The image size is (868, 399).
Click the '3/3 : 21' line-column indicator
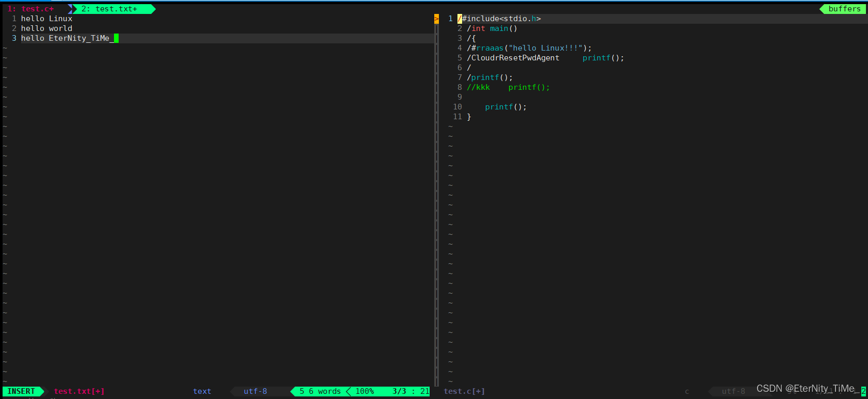pyautogui.click(x=411, y=391)
